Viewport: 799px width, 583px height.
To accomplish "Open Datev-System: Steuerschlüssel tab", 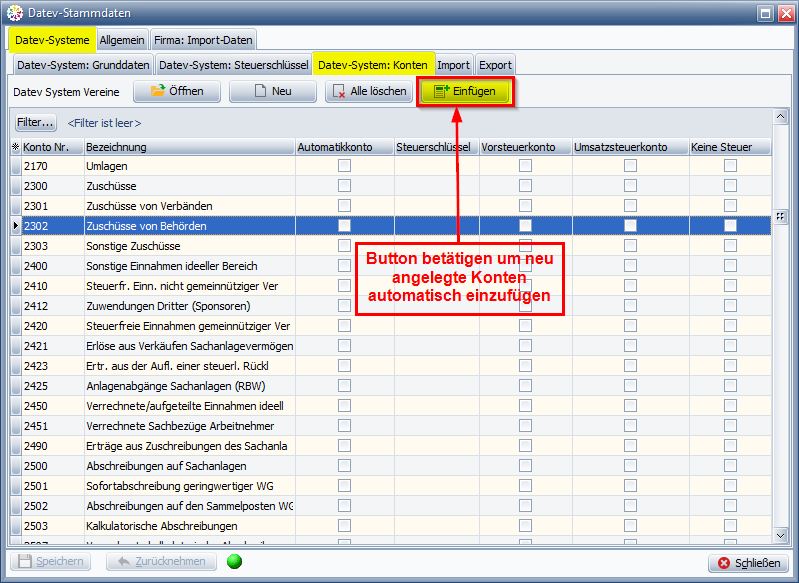I will click(233, 65).
